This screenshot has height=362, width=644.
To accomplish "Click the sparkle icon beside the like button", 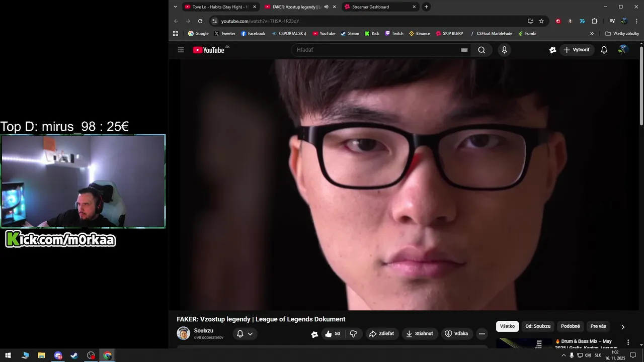I will point(314,334).
